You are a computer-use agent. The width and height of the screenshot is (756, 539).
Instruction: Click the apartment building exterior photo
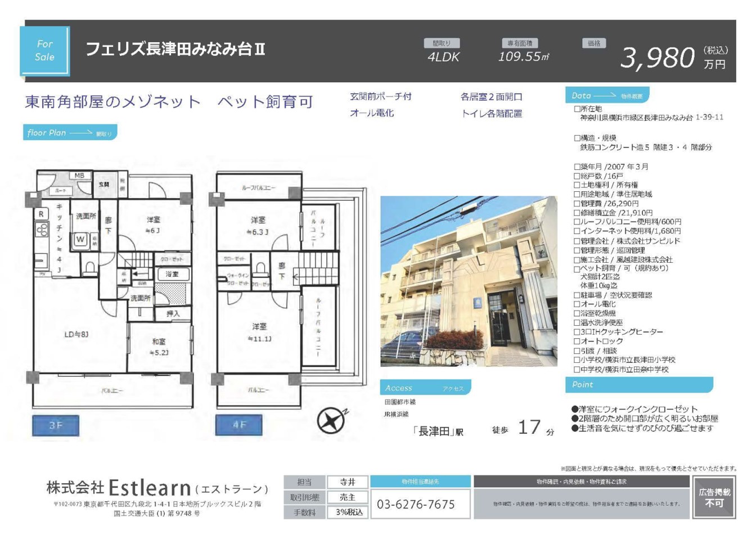tap(469, 281)
